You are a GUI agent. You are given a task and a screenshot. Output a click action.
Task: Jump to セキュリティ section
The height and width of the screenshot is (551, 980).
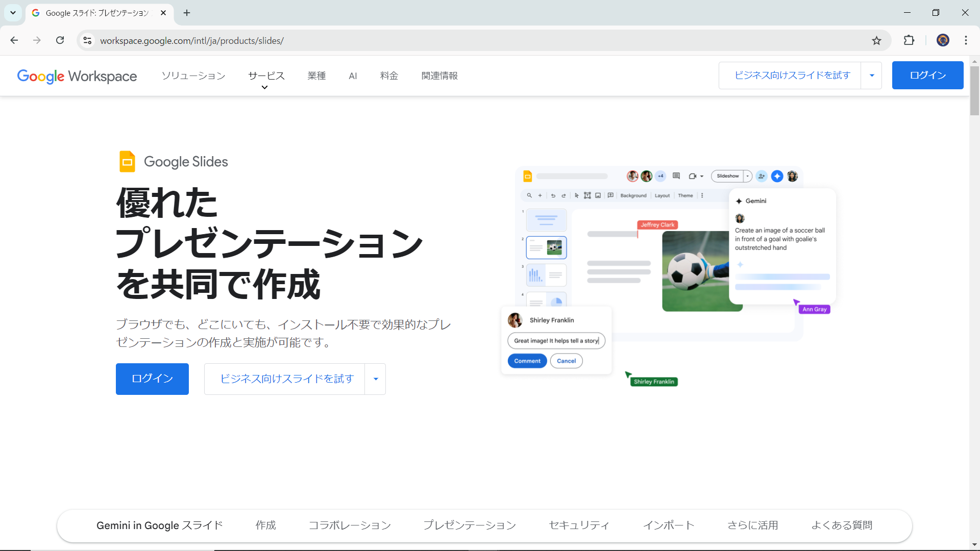coord(579,525)
